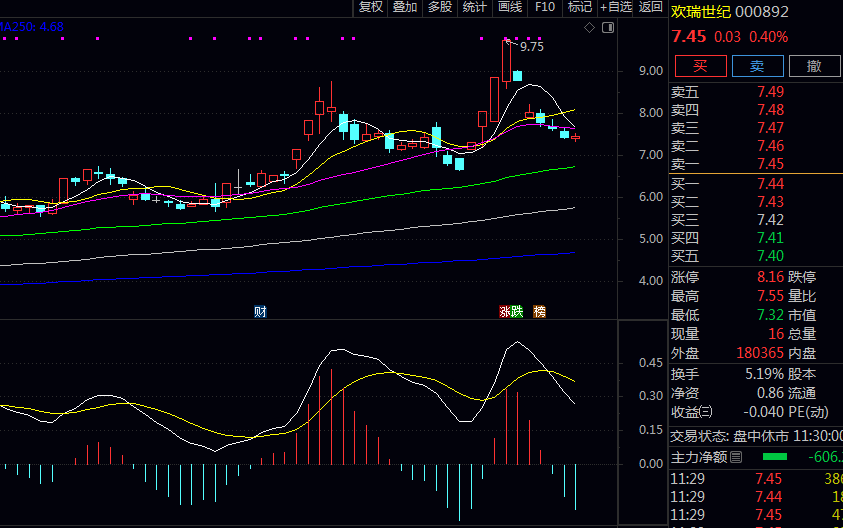Image resolution: width=843 pixels, height=528 pixels.
Task: Activate the 画线 drawing tool
Action: tap(510, 7)
